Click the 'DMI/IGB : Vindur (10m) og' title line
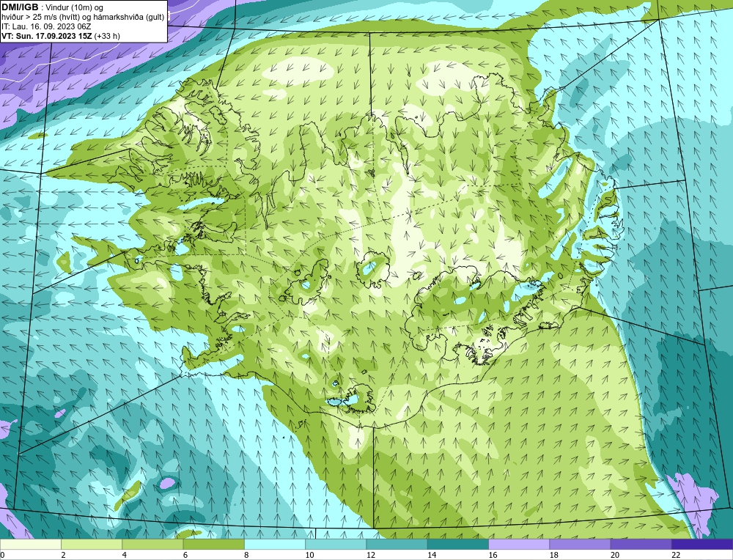The height and width of the screenshot is (560, 733). point(52,7)
